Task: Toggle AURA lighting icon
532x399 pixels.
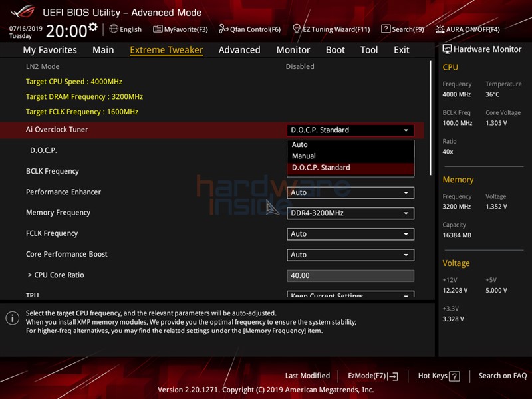Action: (440, 29)
